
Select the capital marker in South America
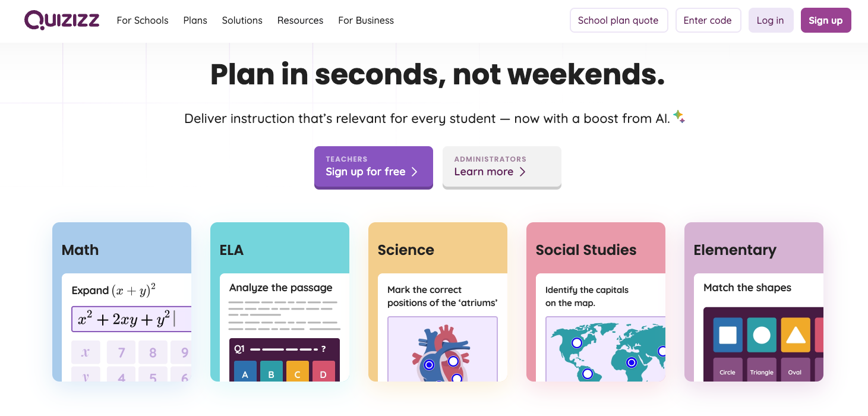[588, 374]
